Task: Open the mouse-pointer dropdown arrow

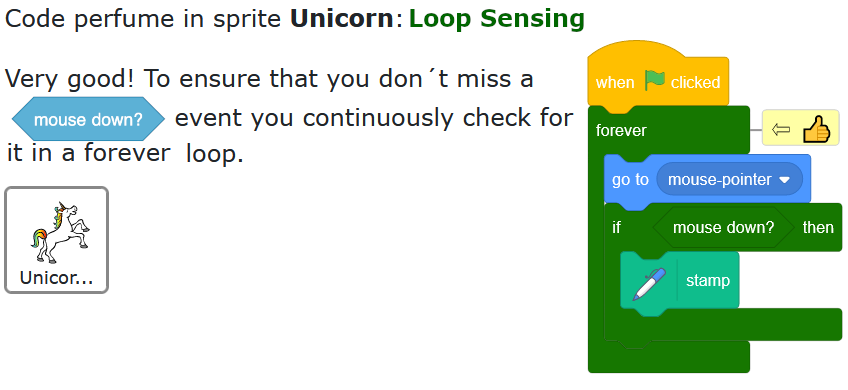Action: tap(785, 180)
